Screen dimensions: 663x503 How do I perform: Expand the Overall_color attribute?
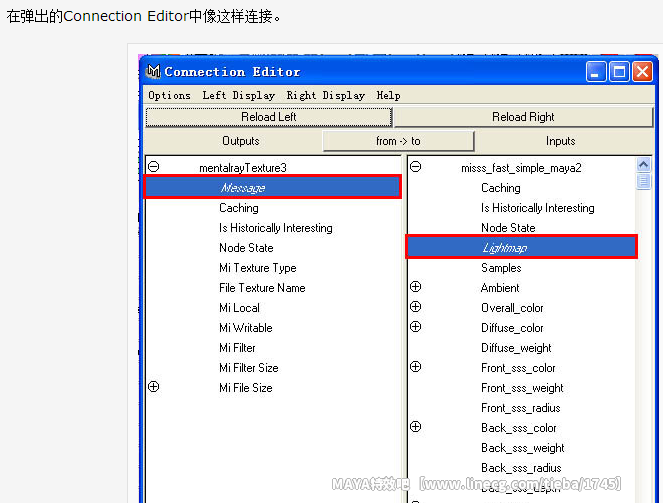point(416,306)
